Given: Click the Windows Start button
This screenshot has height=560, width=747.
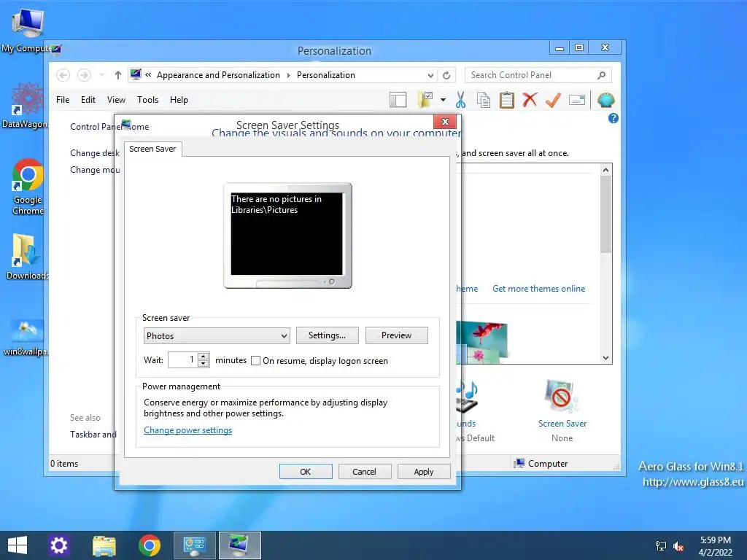Looking at the screenshot, I should (x=18, y=545).
